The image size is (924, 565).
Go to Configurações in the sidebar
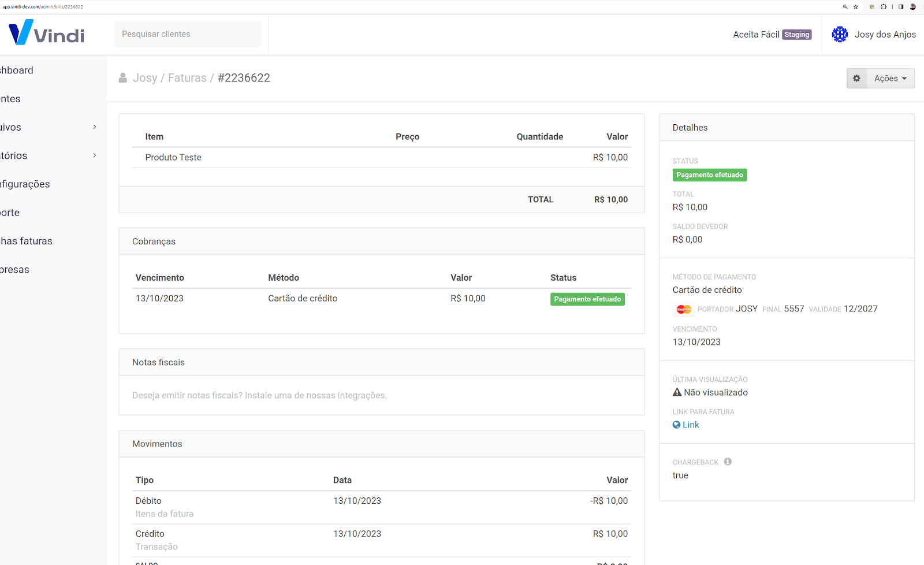point(25,184)
